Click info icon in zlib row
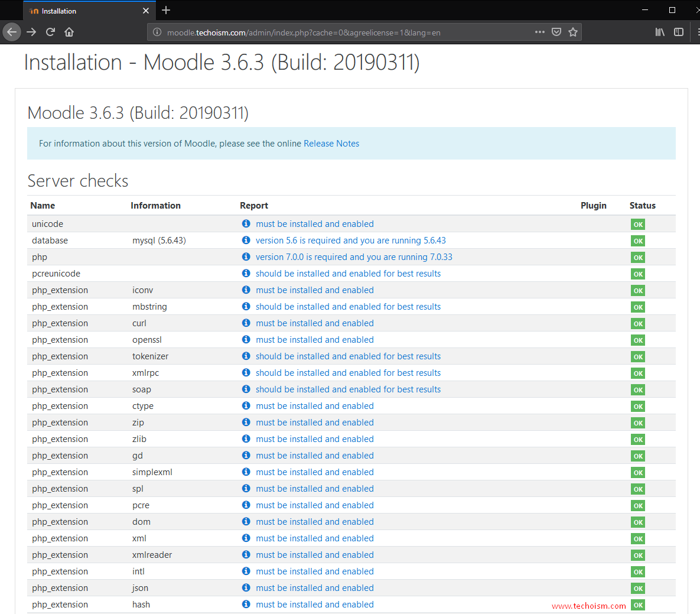 click(x=246, y=438)
